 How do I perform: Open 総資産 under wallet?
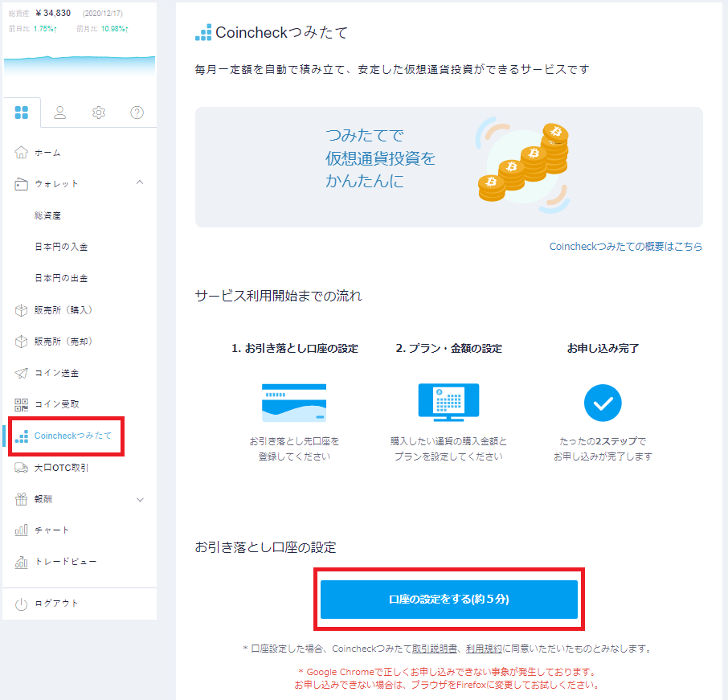tap(48, 215)
